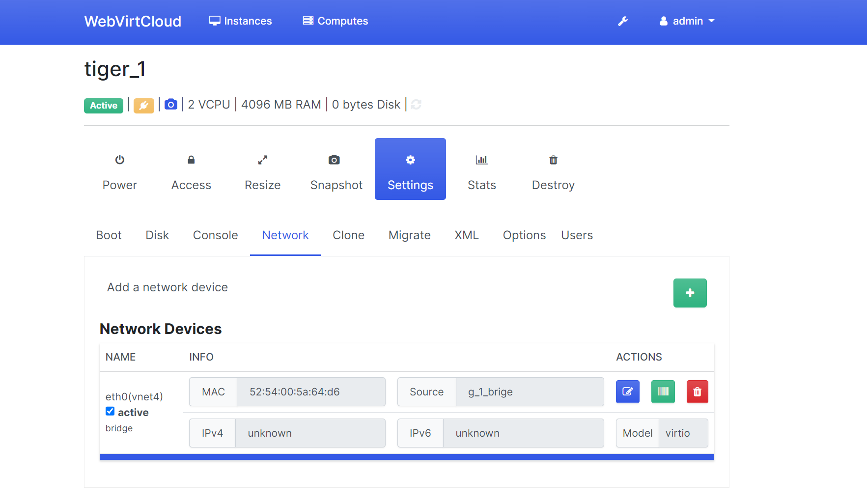Switch to the Options tab
Viewport: 867px width, 504px height.
point(524,235)
